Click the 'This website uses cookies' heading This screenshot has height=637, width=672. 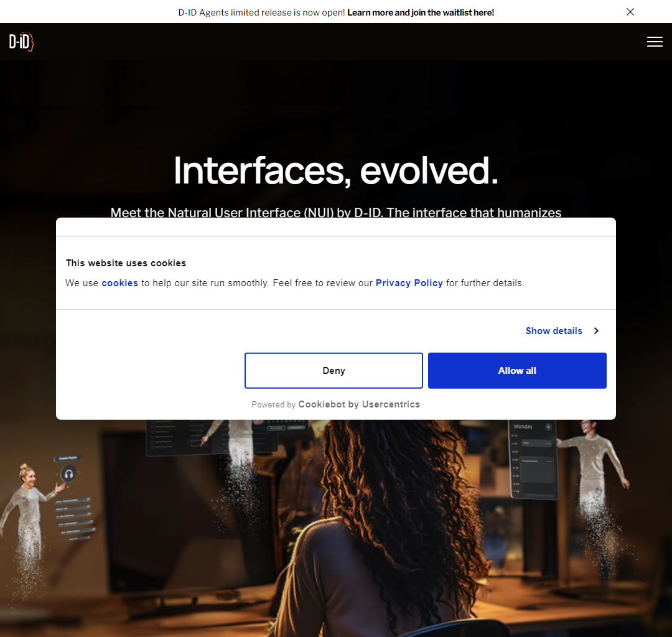[126, 263]
